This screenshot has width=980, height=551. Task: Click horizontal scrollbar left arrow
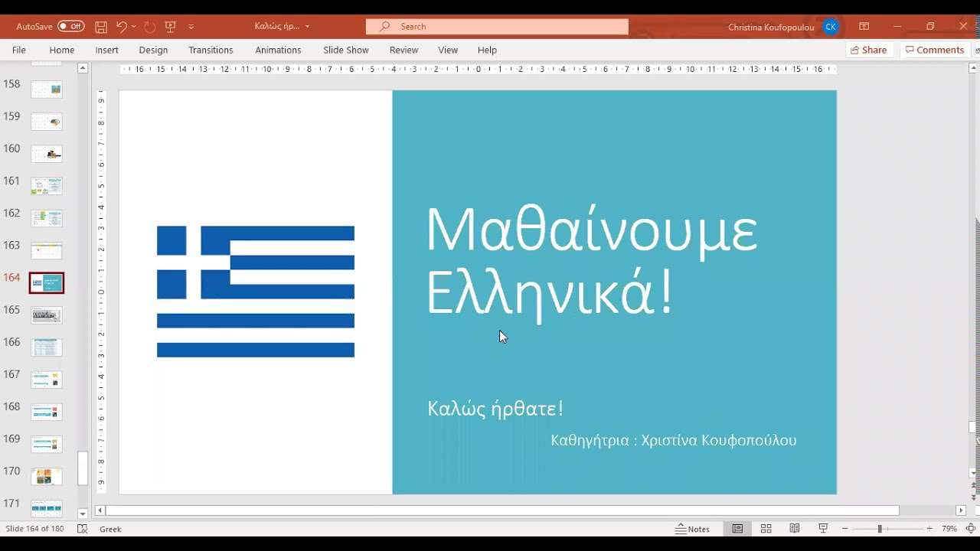click(x=100, y=510)
